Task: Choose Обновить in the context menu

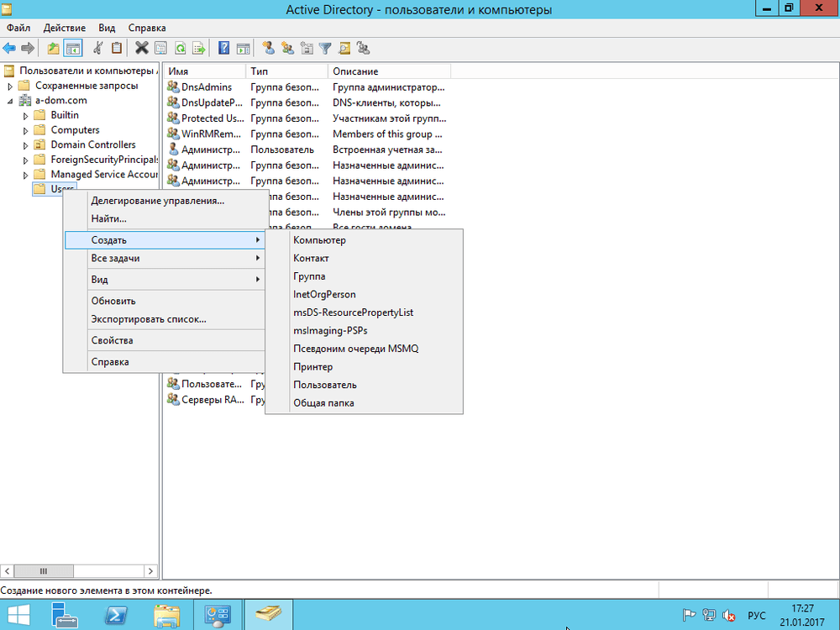Action: (165, 301)
